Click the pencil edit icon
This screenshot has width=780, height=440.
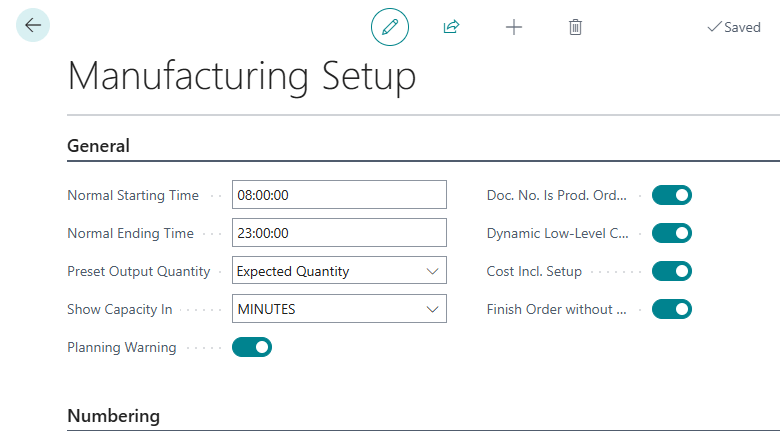(390, 27)
